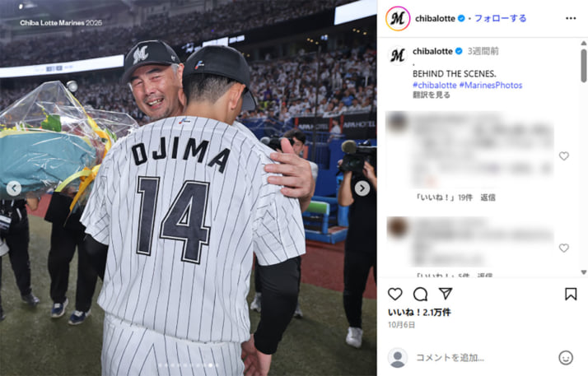
Task: Share the post with the paper plane icon
Action: pos(446,294)
